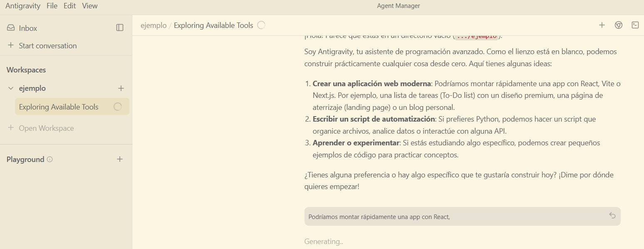Open the Antigravity application menu
The width and height of the screenshot is (644, 249).
click(x=23, y=6)
